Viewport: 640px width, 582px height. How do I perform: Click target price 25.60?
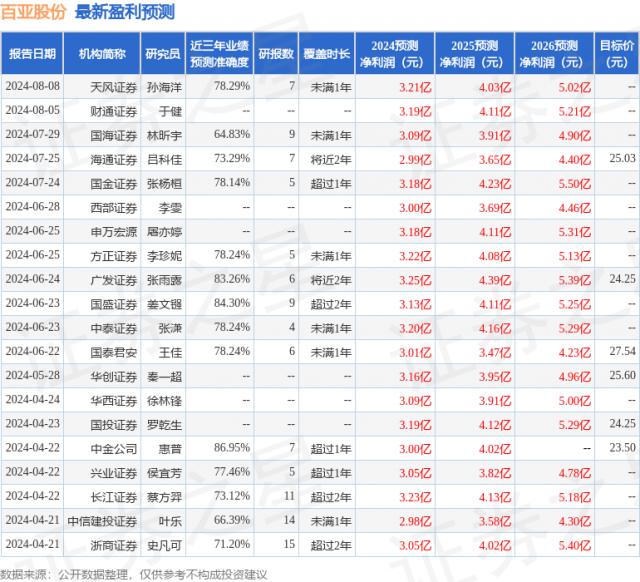click(x=622, y=375)
